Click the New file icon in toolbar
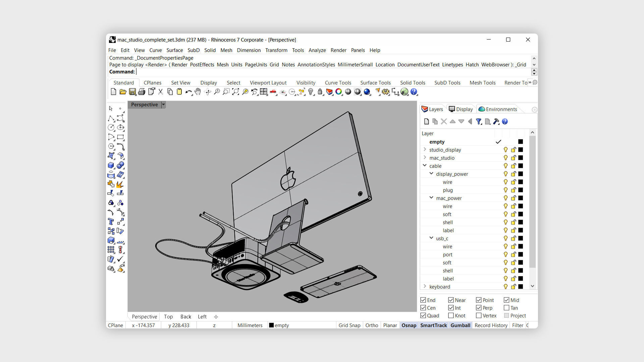 [113, 92]
